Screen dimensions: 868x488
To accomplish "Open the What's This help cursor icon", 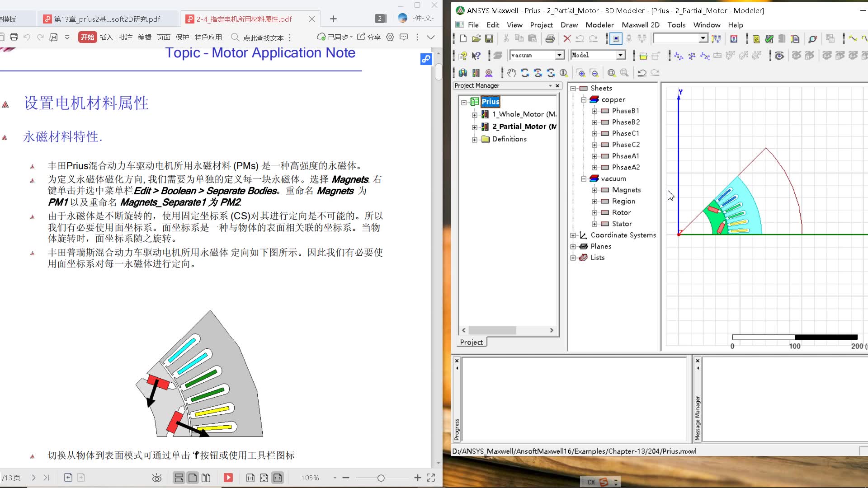I will pyautogui.click(x=476, y=56).
